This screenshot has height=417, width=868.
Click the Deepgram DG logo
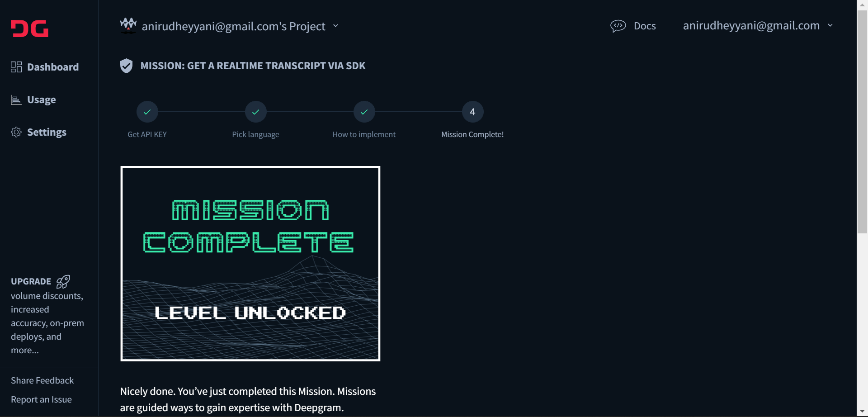point(29,28)
